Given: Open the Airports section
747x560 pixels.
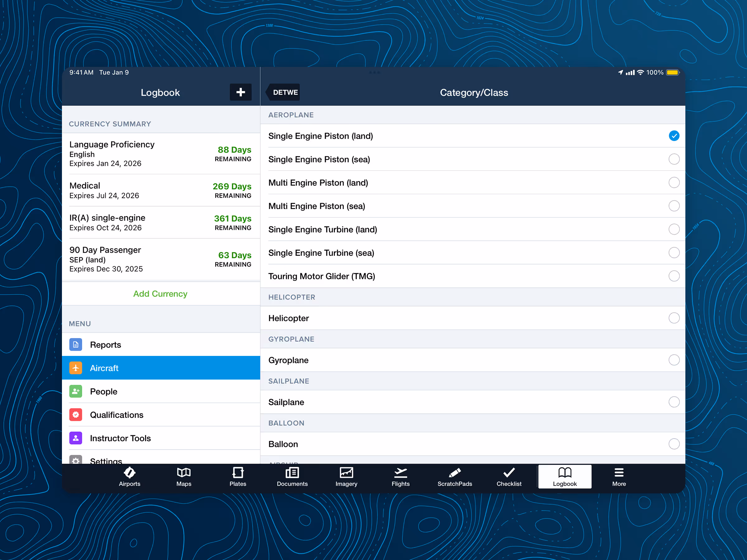Looking at the screenshot, I should (x=130, y=477).
